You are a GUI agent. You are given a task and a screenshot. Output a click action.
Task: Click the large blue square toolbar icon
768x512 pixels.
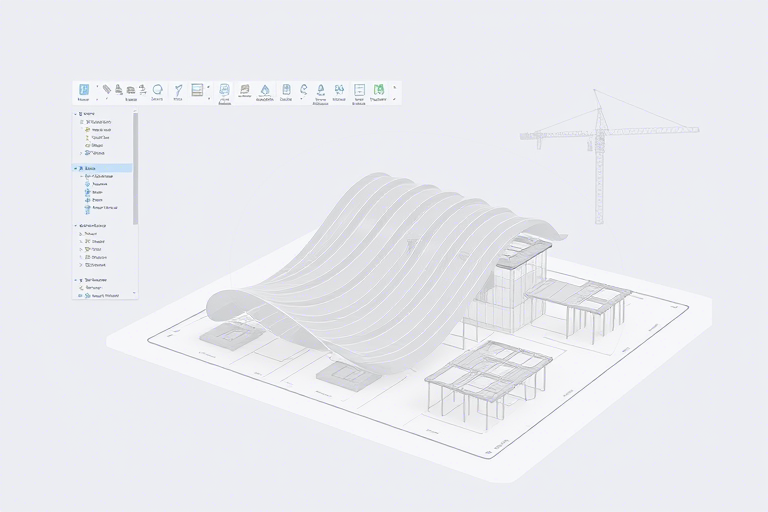pos(84,90)
